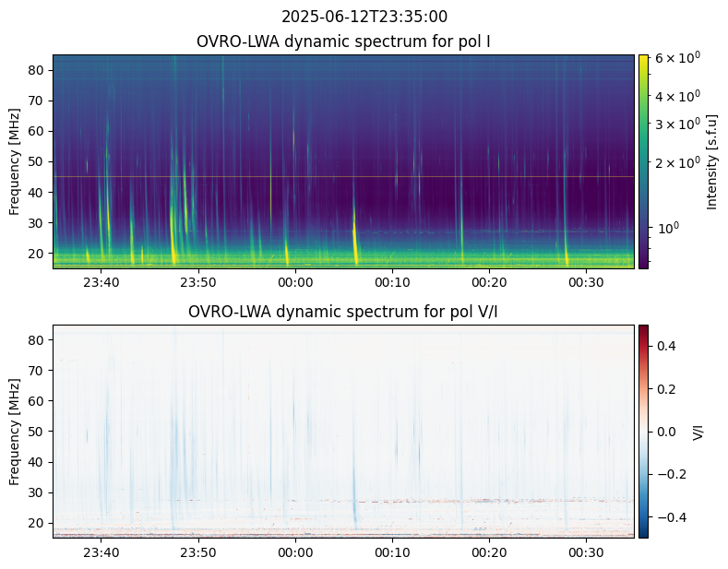Screen dimensions: 728x569
Task: Click the V/I label beside lower colorbar
Action: tap(698, 431)
